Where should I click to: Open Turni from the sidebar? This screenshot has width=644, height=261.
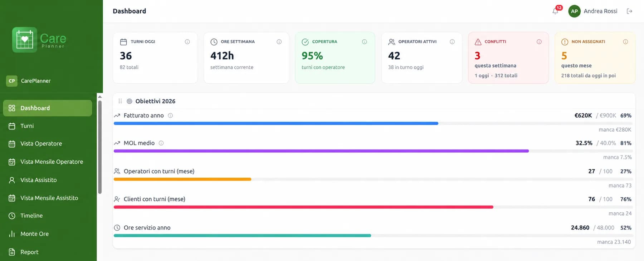(x=48, y=126)
